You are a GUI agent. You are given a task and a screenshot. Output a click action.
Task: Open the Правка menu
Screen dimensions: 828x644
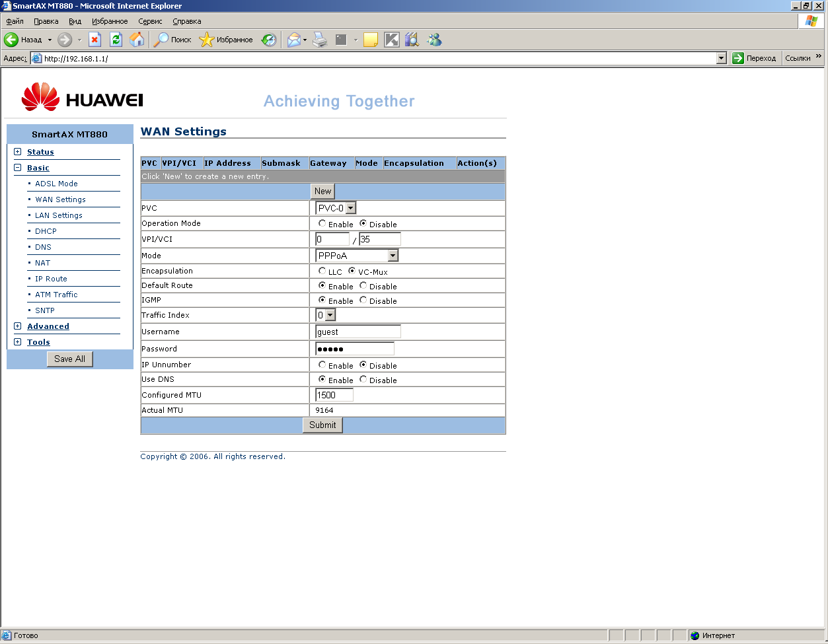point(46,21)
